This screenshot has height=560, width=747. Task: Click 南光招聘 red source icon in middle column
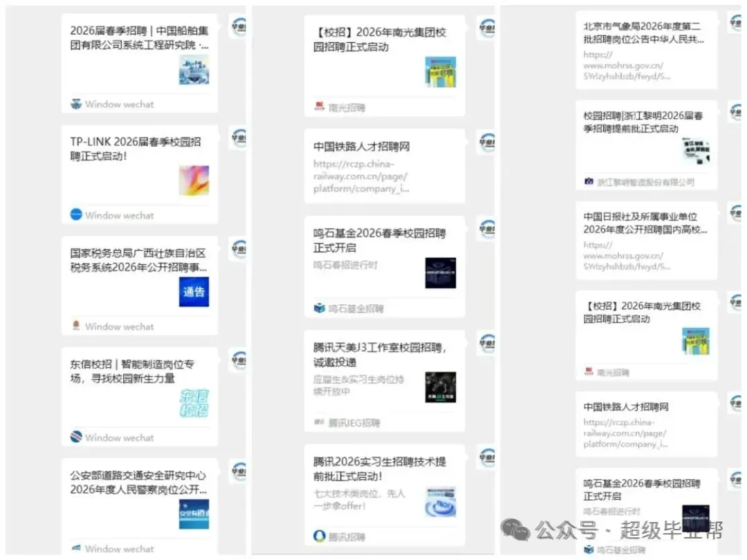[319, 106]
